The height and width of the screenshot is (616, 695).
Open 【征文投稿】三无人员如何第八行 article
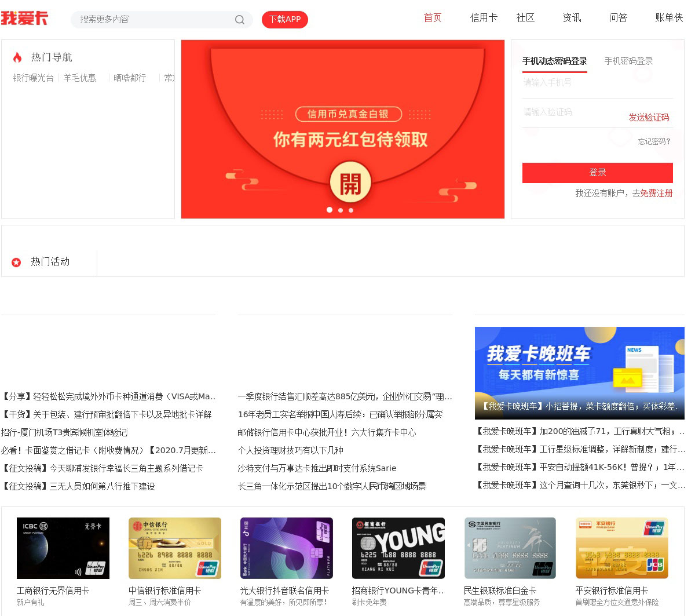(78, 487)
